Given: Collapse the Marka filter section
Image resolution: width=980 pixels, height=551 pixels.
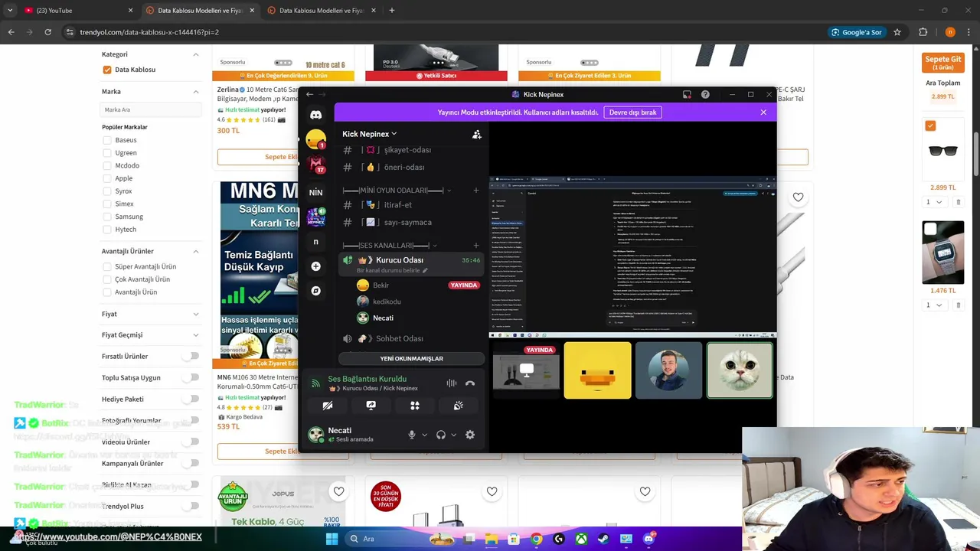Looking at the screenshot, I should click(195, 92).
